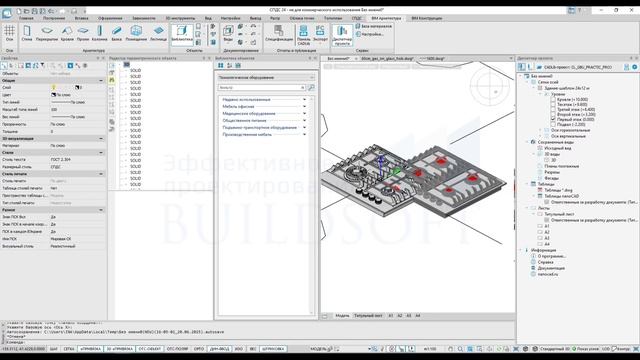Screen dimensions: 640x360
Task: Check the Техэтаж (+9.600) level checkbox
Action: 553,104
